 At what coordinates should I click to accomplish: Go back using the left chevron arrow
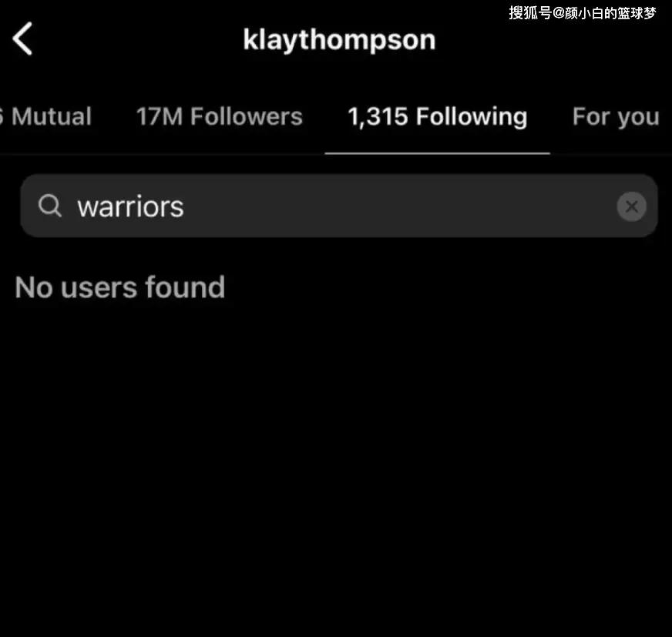pos(22,39)
